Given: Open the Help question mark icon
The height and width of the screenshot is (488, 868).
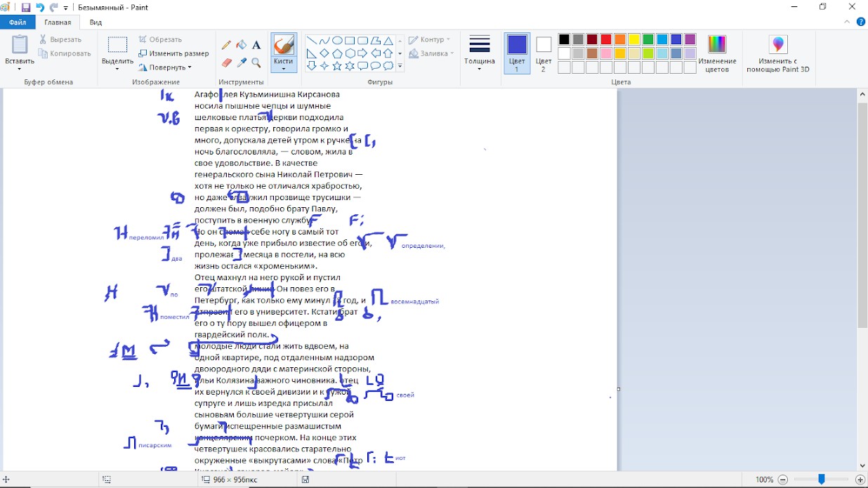Looking at the screenshot, I should (x=860, y=22).
